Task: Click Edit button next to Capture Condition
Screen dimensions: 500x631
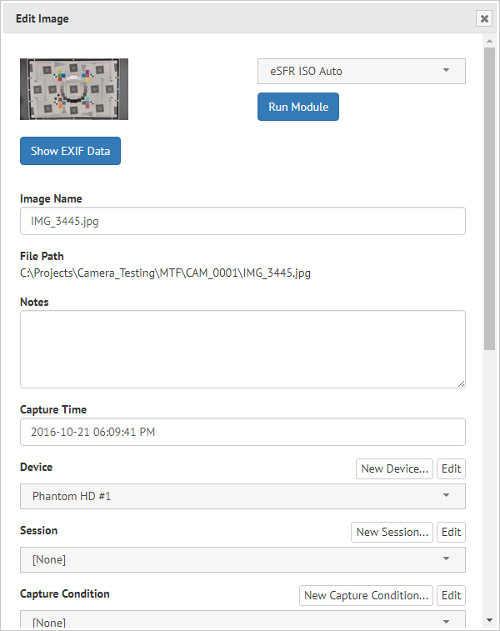Action: click(x=451, y=596)
